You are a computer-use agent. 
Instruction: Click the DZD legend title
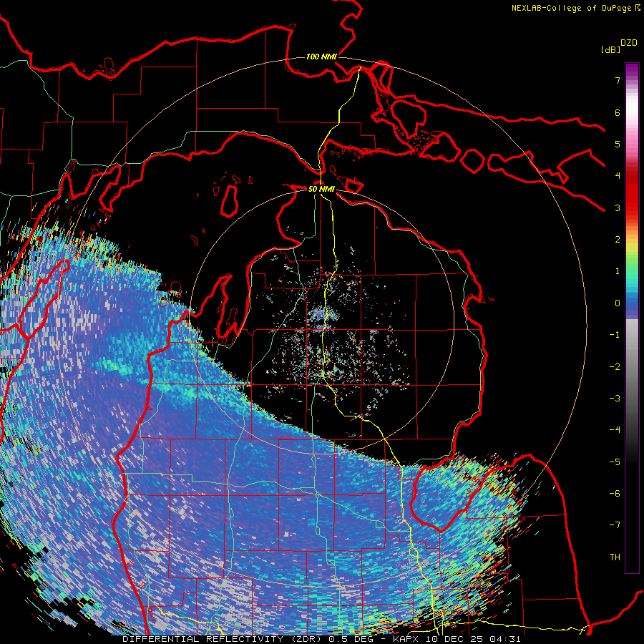[x=629, y=43]
